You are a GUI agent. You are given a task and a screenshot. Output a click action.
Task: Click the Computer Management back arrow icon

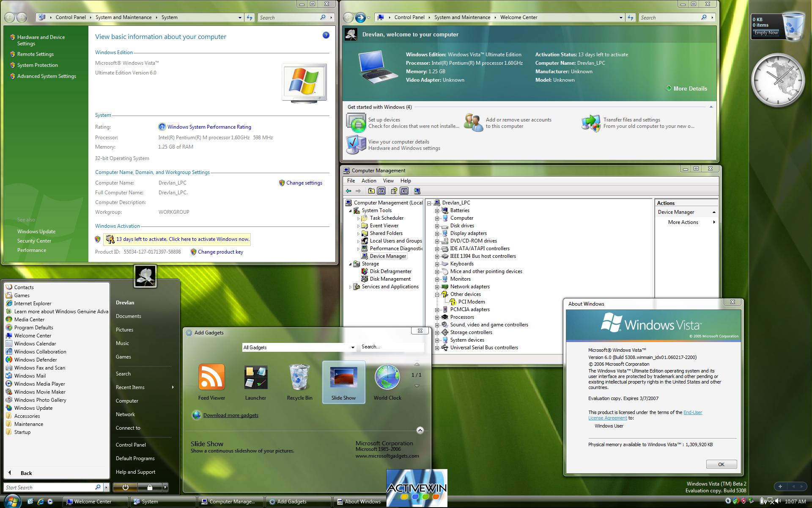point(348,191)
